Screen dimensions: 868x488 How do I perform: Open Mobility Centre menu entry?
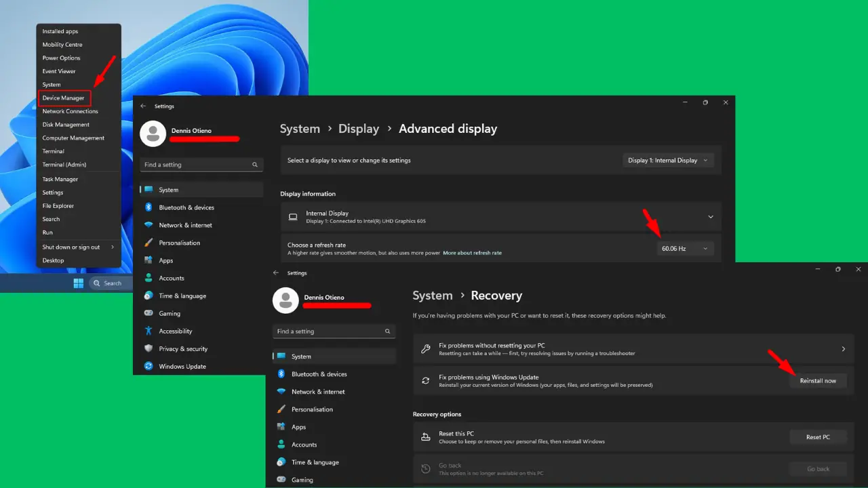click(x=62, y=45)
